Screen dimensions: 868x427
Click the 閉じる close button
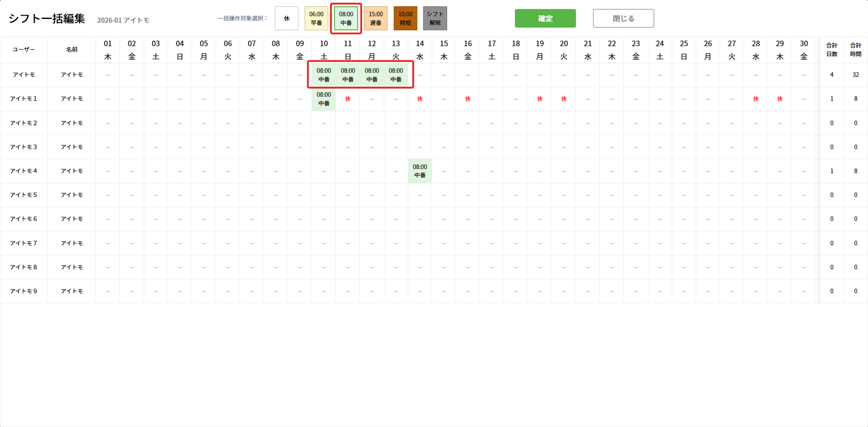click(623, 19)
